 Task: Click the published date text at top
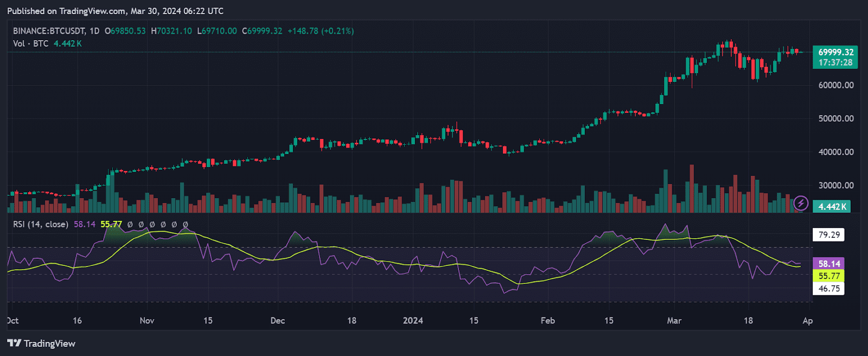[115, 11]
